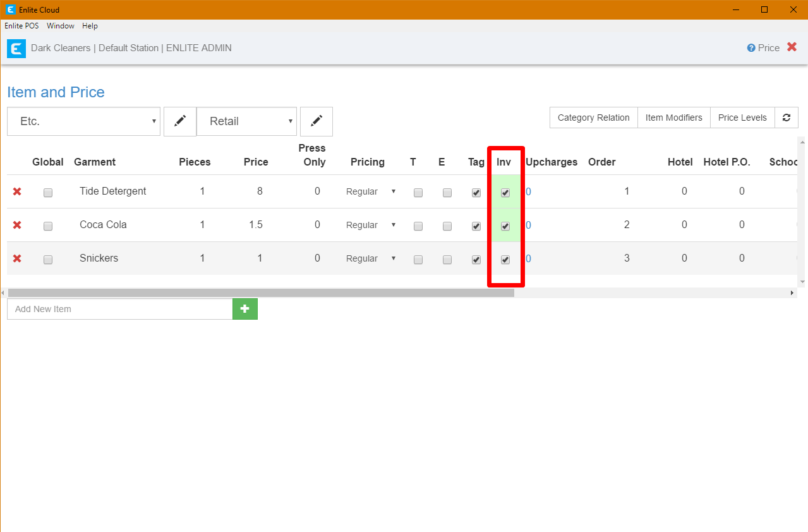This screenshot has width=808, height=532.
Task: Toggle Global checkbox for Tide Detergent
Action: click(48, 193)
